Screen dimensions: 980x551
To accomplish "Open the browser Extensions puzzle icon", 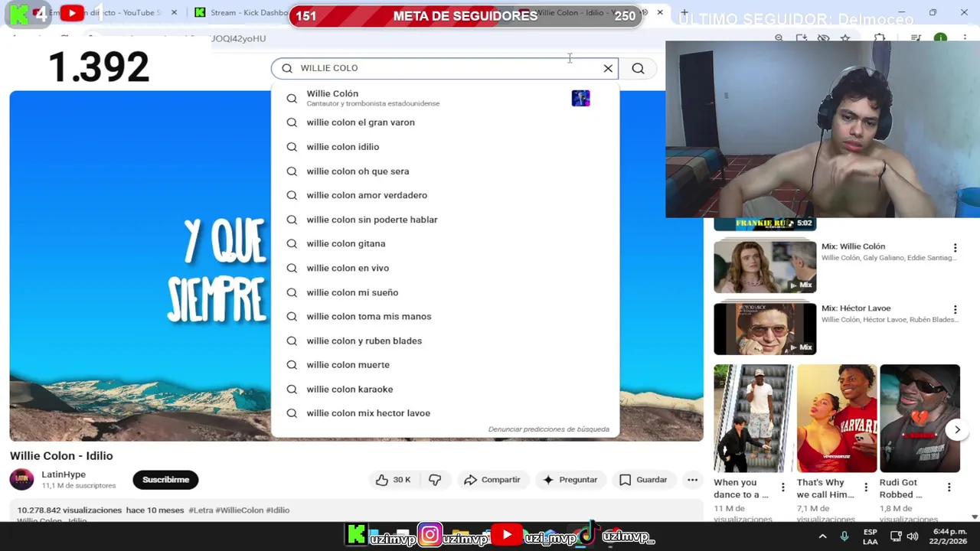I will (x=879, y=37).
